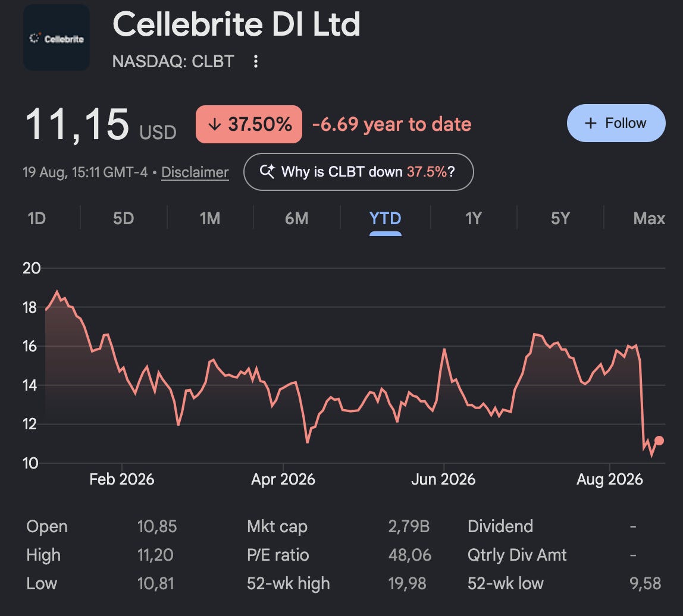Click the plus icon in Follow button
683x616 pixels.
(x=591, y=123)
